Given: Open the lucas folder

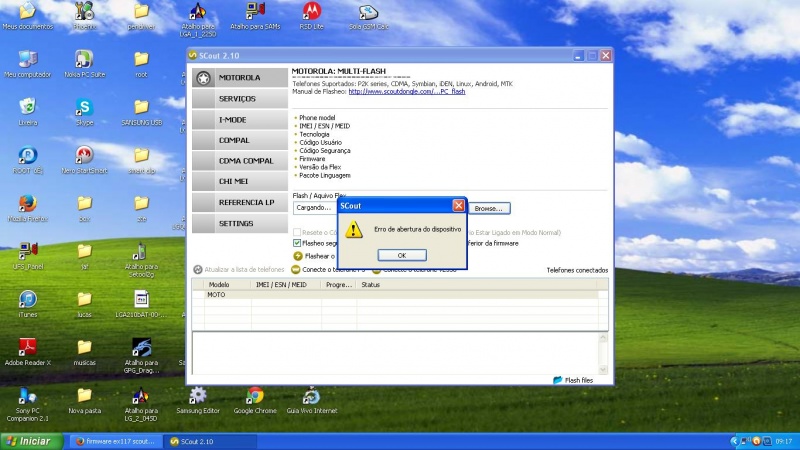Looking at the screenshot, I should click(x=84, y=304).
